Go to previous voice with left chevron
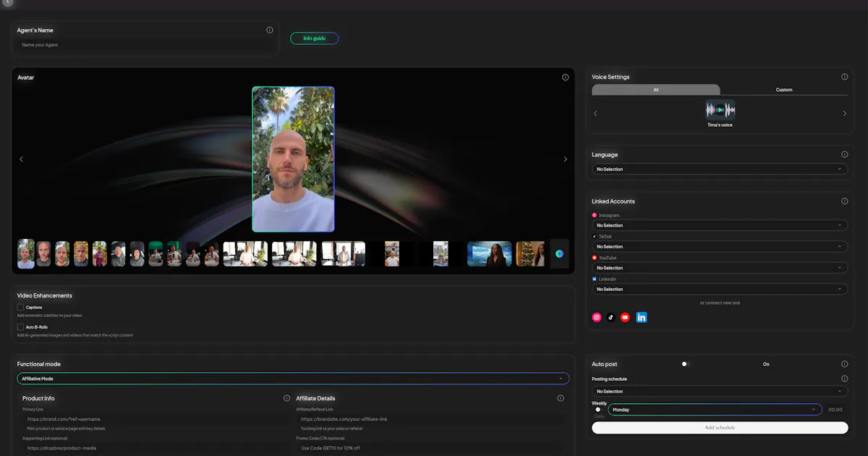This screenshot has width=868, height=456. point(596,114)
